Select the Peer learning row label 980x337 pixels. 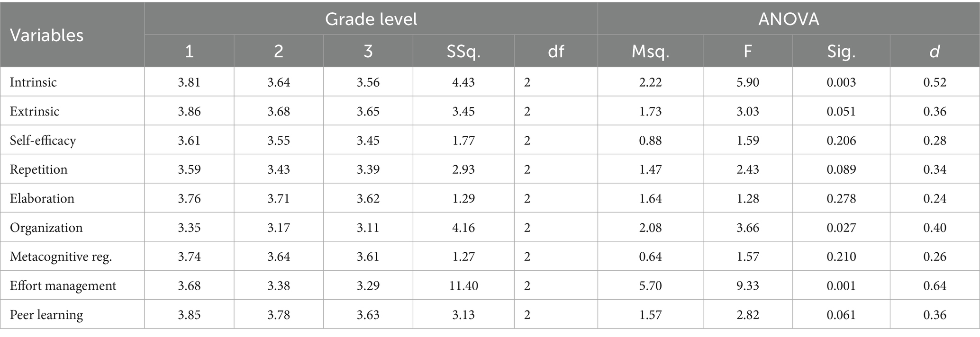coord(46,315)
